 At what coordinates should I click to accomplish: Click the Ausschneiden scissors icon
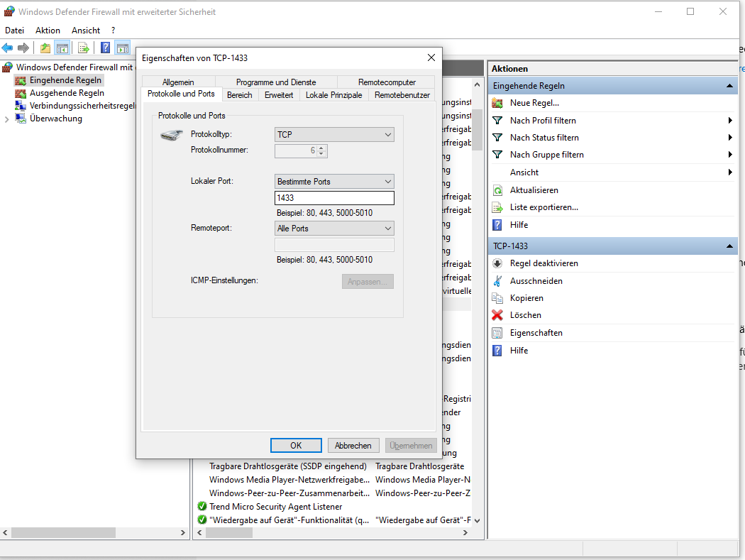497,281
